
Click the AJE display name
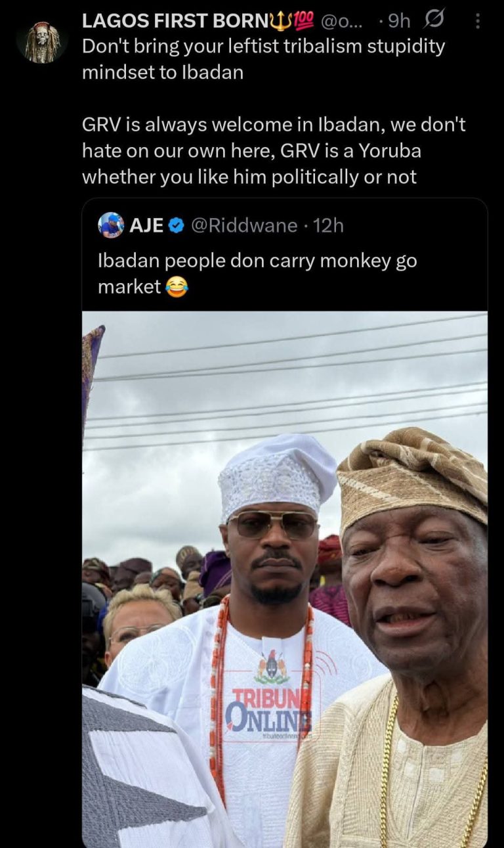(146, 225)
